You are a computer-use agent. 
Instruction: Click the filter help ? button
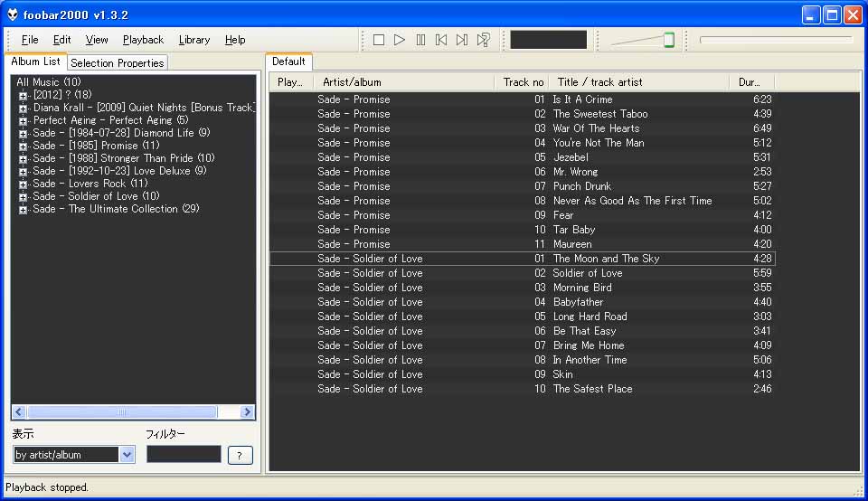(241, 455)
